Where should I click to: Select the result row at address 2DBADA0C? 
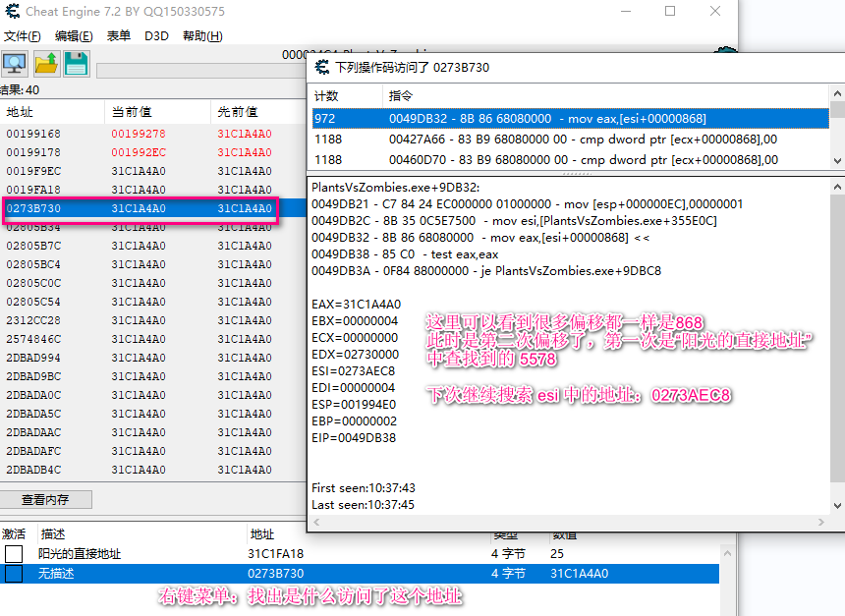point(153,395)
